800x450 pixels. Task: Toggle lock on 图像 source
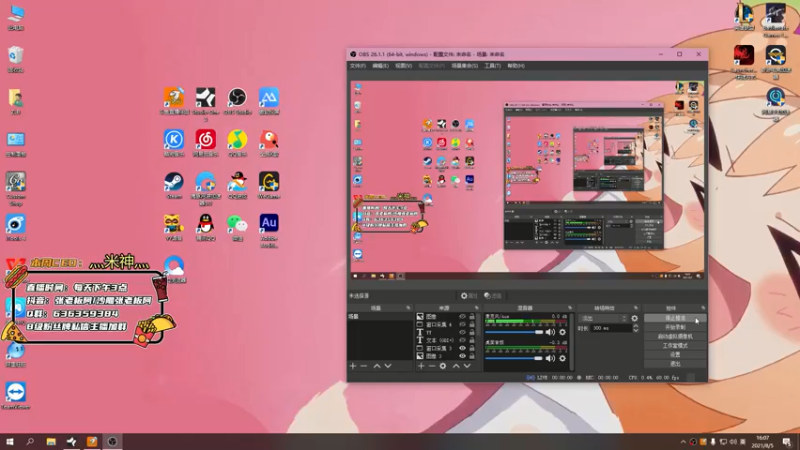point(472,317)
